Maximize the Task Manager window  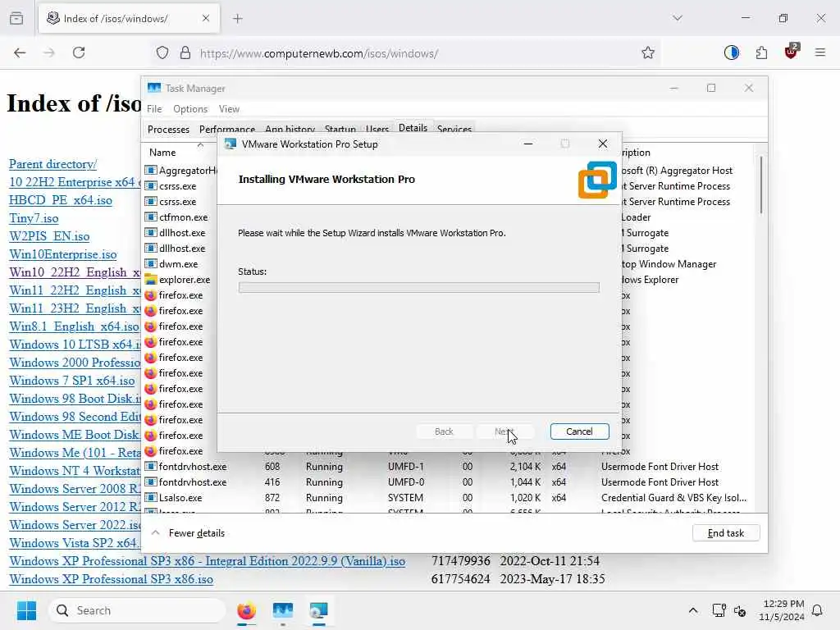(711, 88)
